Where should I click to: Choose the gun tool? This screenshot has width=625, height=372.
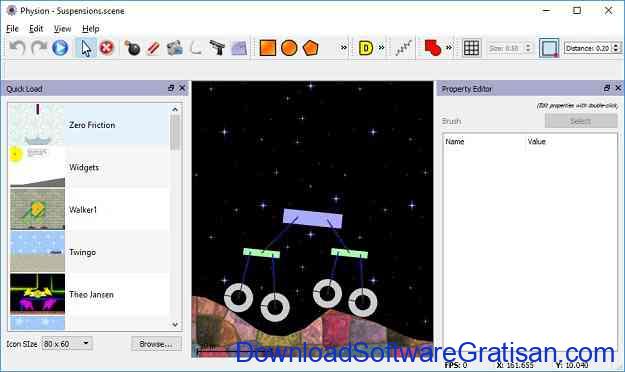coord(217,48)
